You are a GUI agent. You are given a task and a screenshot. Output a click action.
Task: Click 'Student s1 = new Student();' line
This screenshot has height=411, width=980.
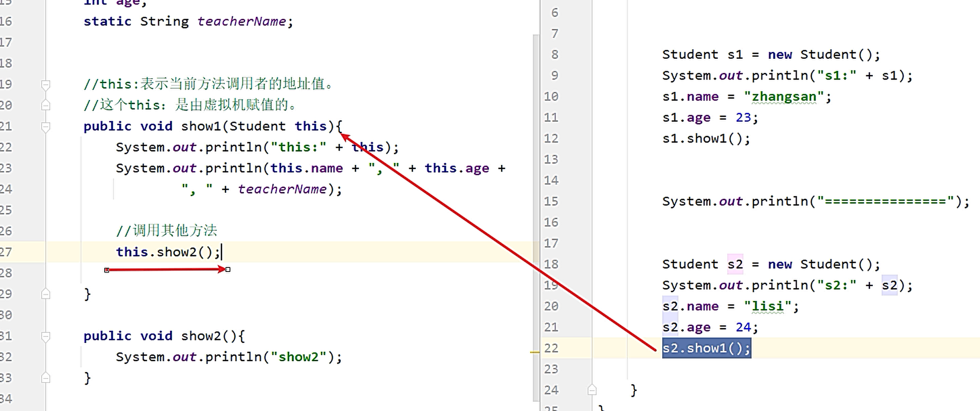(771, 55)
